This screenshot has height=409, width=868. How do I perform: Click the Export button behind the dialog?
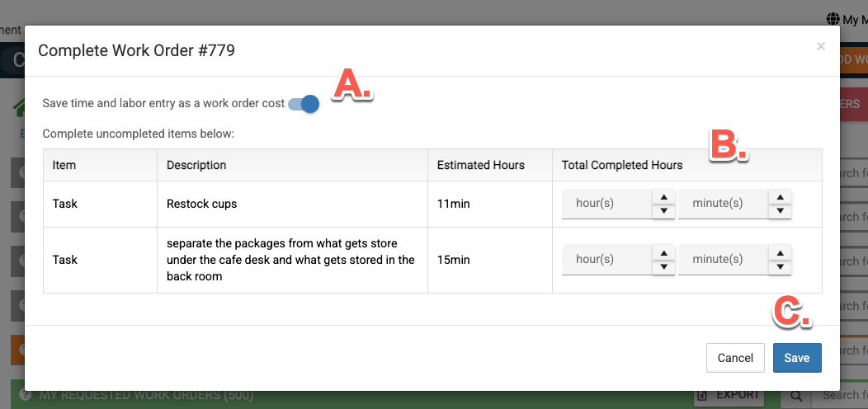coord(729,397)
